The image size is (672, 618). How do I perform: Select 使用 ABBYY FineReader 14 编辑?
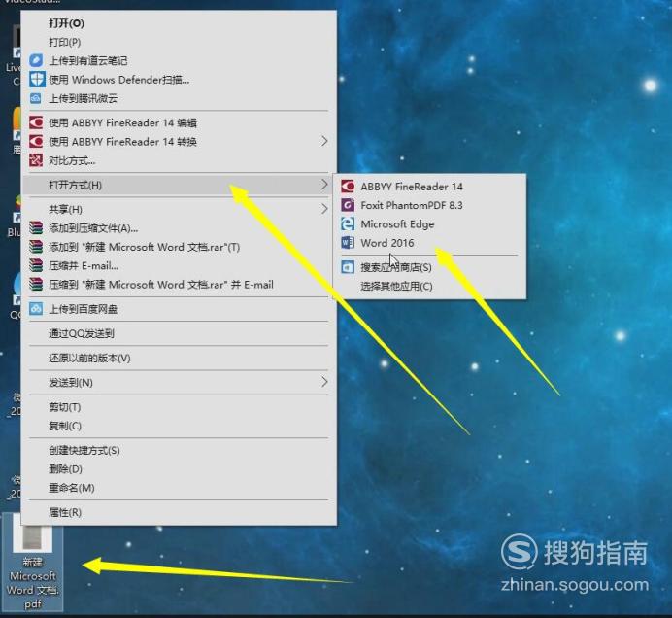(x=179, y=122)
